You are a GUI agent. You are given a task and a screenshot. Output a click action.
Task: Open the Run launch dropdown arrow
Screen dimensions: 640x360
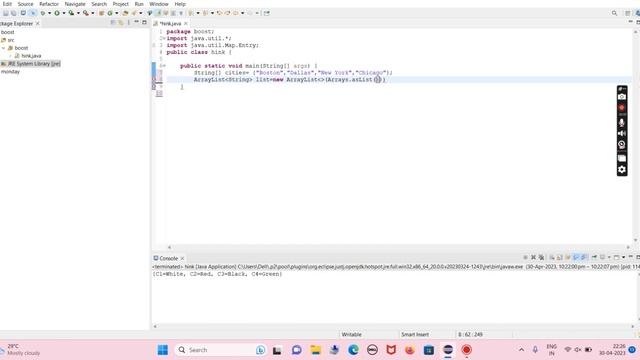click(x=64, y=13)
